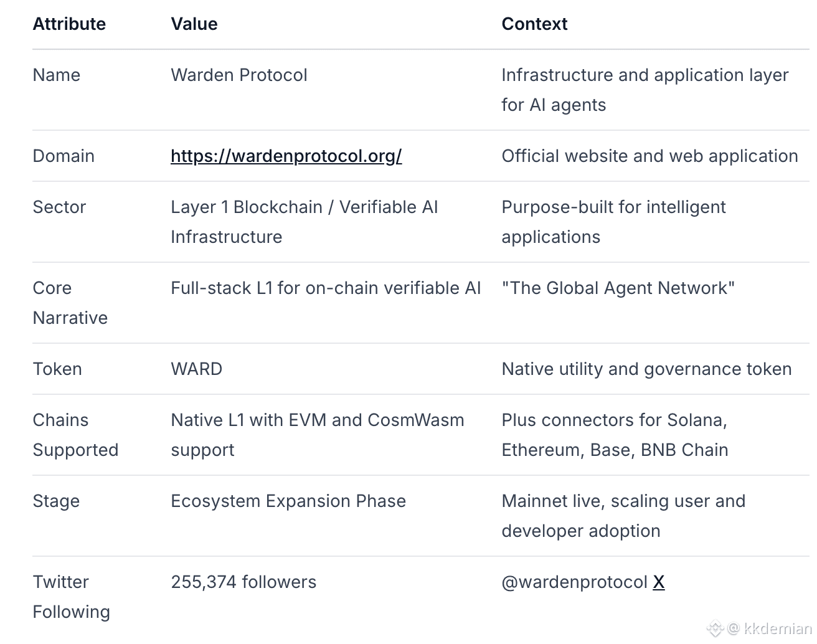Image resolution: width=817 pixels, height=644 pixels.
Task: Click the Attribute column header
Action: (x=69, y=24)
